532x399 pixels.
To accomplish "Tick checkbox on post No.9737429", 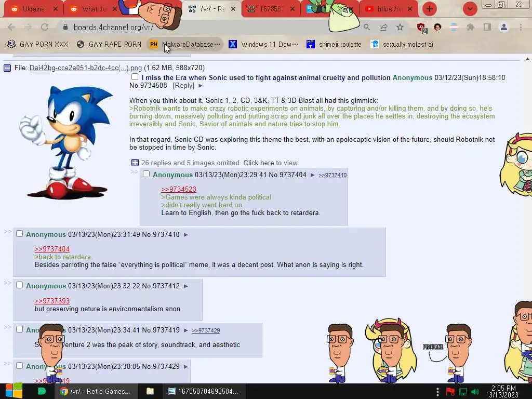I will click(19, 365).
